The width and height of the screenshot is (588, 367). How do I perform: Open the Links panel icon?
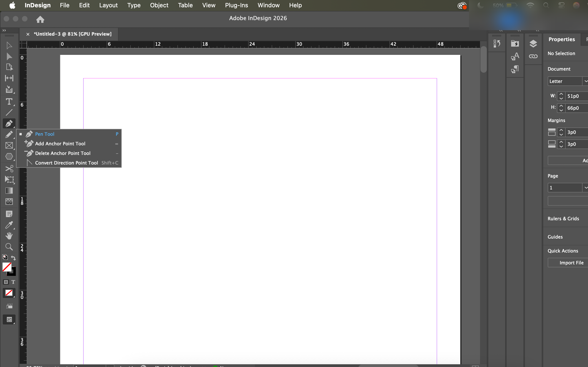533,56
